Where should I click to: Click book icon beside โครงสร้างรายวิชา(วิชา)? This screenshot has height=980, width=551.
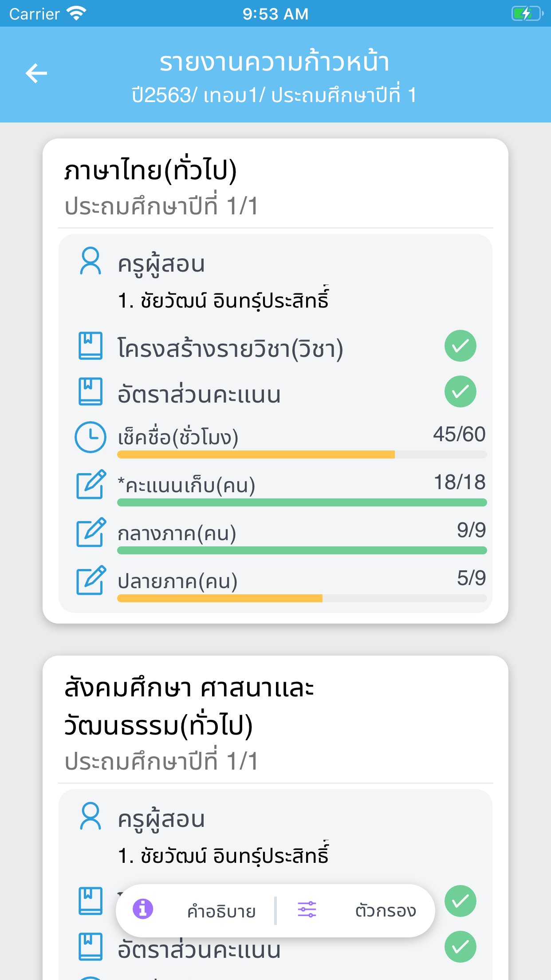[91, 346]
